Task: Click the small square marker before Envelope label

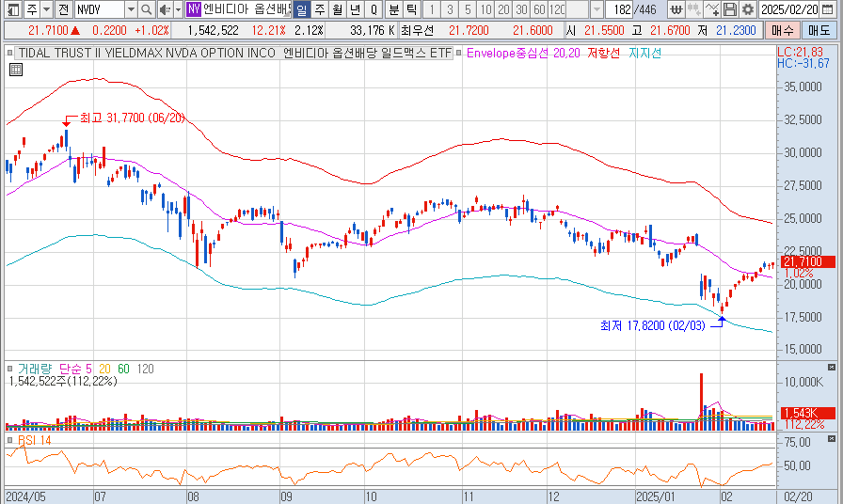Action: point(458,53)
